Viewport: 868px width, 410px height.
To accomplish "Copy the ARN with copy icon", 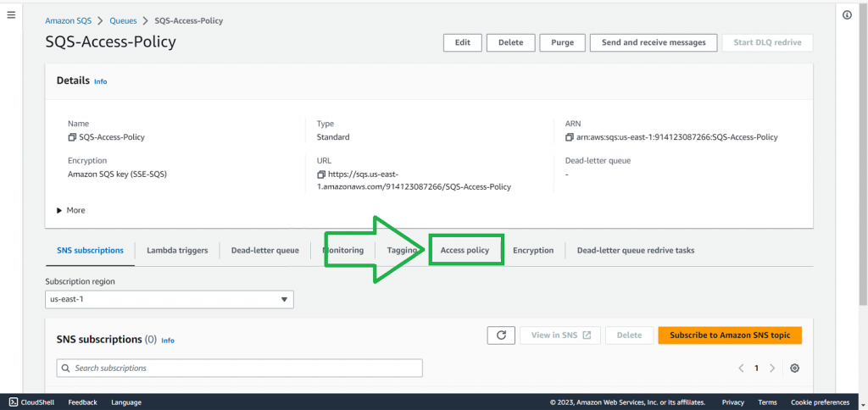I will click(570, 137).
